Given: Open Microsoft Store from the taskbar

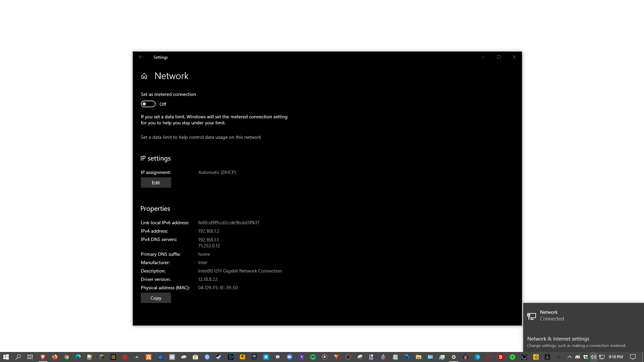Looking at the screenshot, I should click(x=196, y=357).
